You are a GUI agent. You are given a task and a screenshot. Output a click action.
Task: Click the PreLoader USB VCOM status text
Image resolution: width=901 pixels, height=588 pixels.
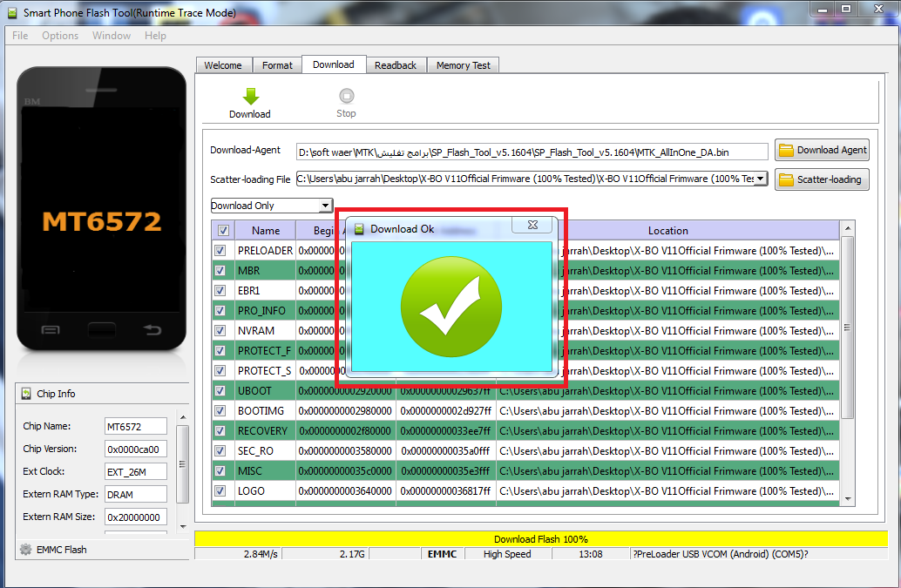coord(721,554)
